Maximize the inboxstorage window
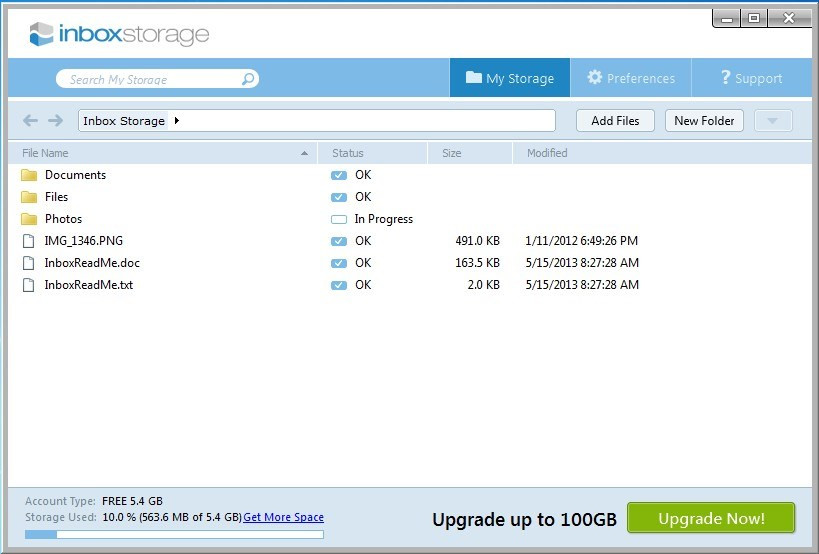 click(x=754, y=18)
